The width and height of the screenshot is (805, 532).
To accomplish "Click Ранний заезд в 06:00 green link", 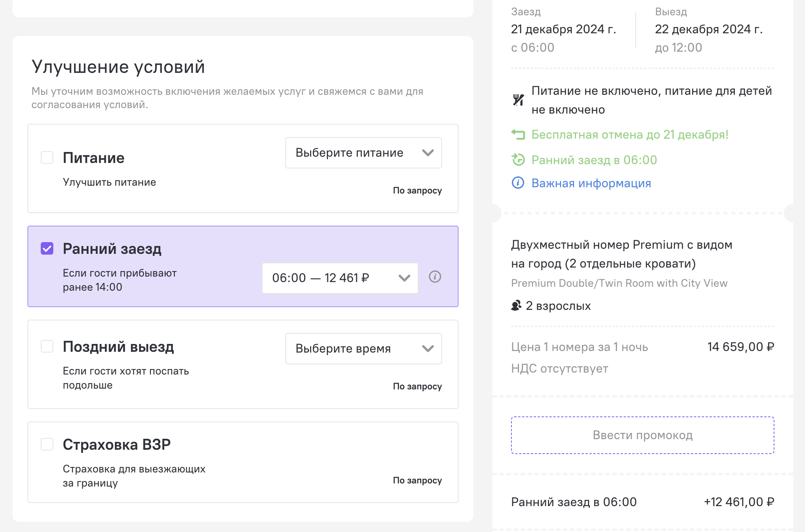I will pos(594,160).
